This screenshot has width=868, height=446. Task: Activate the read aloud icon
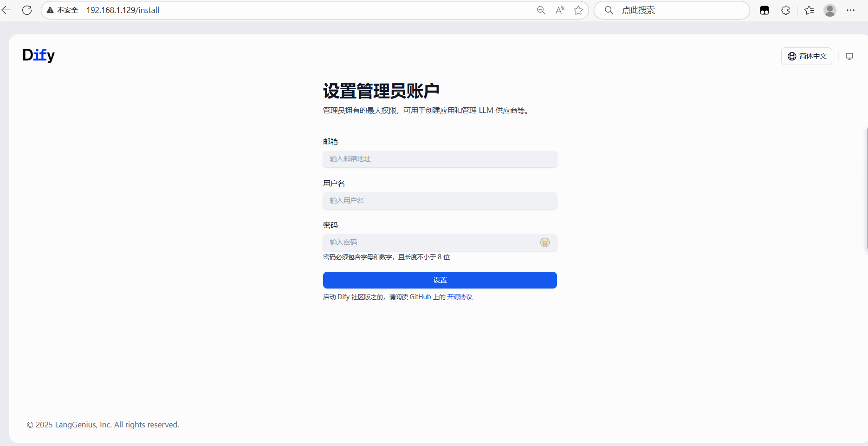(560, 10)
